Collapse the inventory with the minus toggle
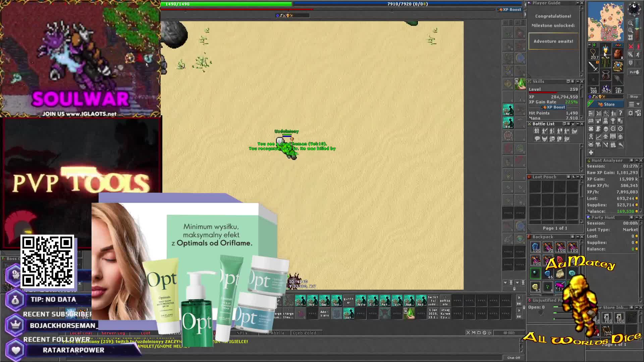 (x=590, y=45)
